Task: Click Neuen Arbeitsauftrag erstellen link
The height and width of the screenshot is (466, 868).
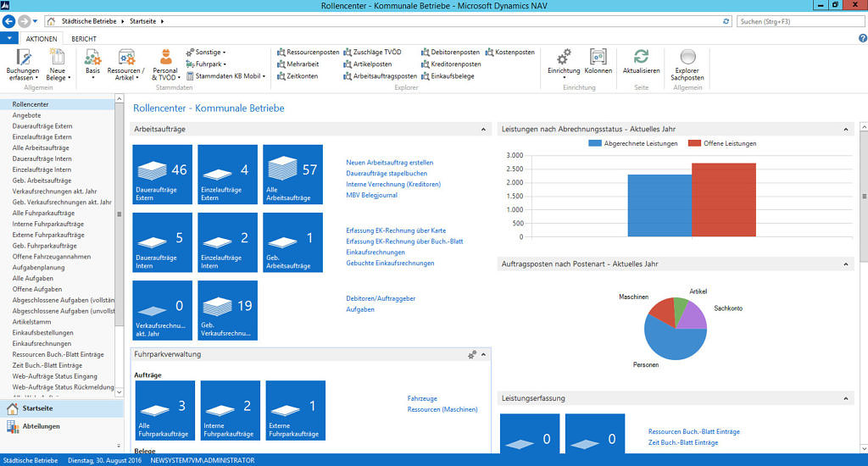Action: point(390,163)
